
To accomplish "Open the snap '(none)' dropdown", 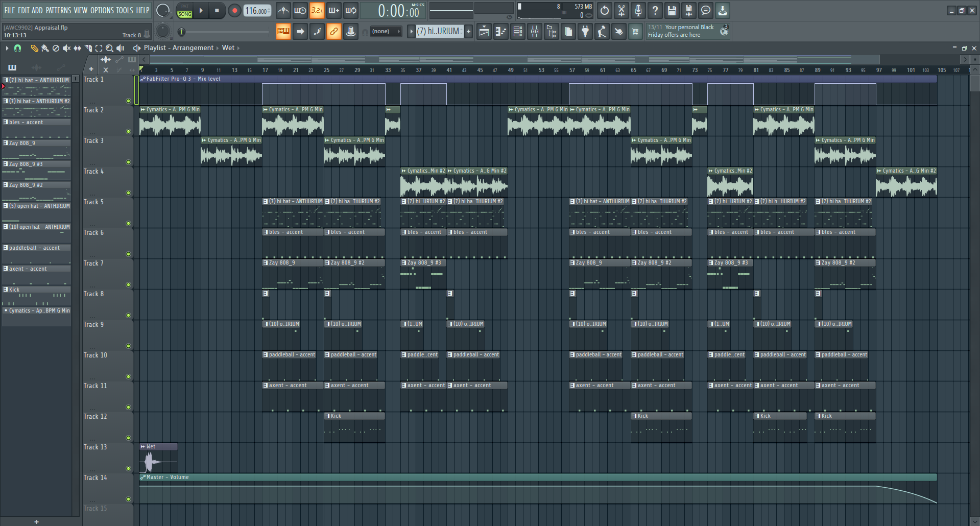I will click(x=386, y=32).
